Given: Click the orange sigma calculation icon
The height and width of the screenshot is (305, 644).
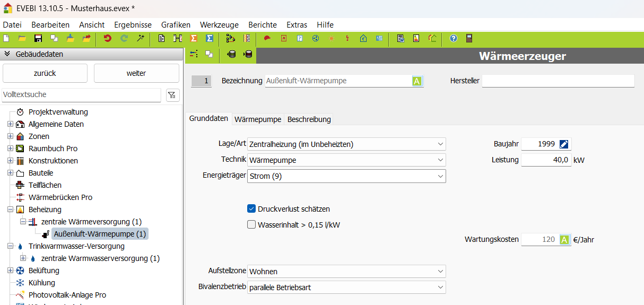Looking at the screenshot, I should [194, 38].
